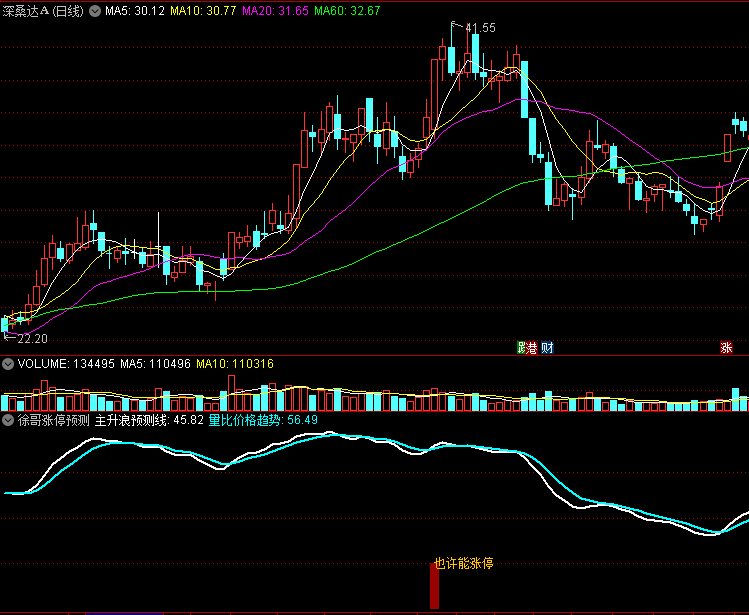Click the 也许能涨停 signal text
The height and width of the screenshot is (615, 749).
[463, 563]
